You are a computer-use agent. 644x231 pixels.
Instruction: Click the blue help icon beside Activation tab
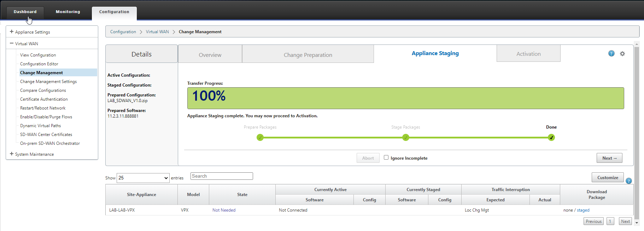611,54
